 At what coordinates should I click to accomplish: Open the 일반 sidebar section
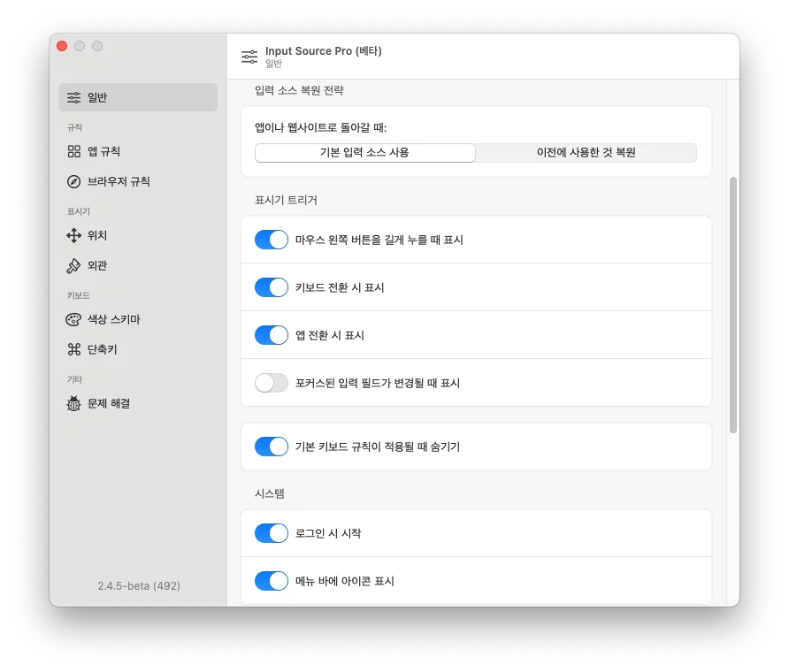(x=138, y=97)
